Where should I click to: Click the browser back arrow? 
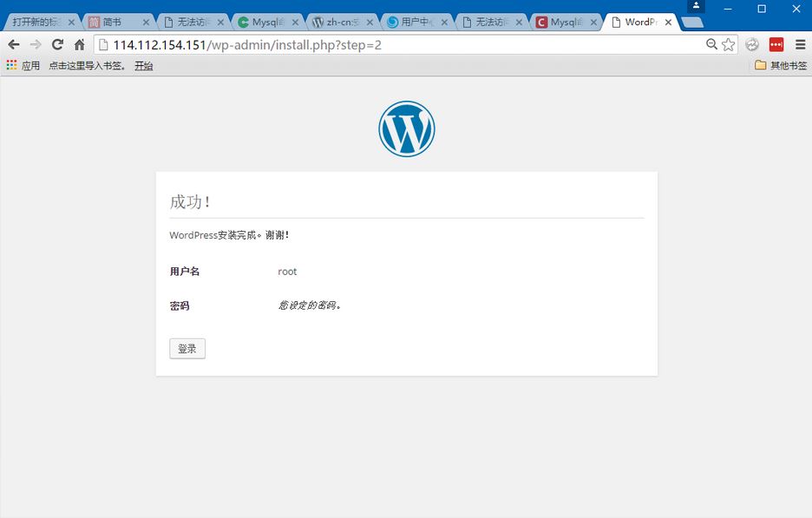(14, 45)
